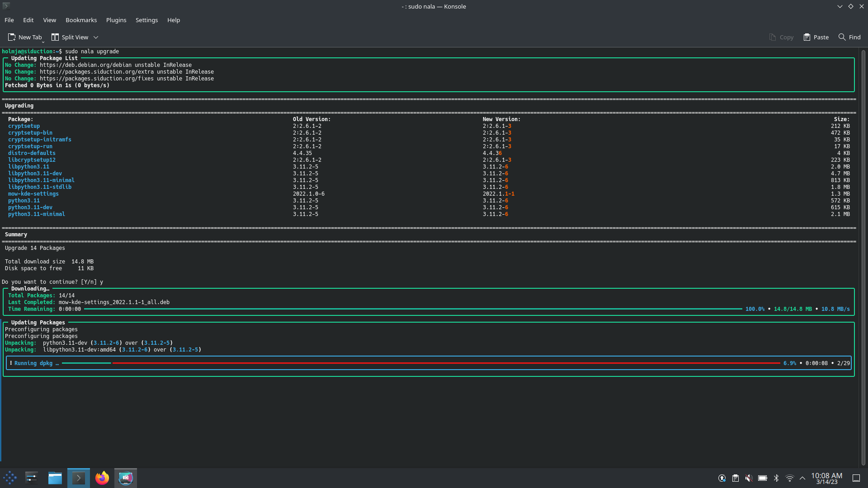Open the Find search tool
Viewport: 868px width, 488px height.
[849, 37]
